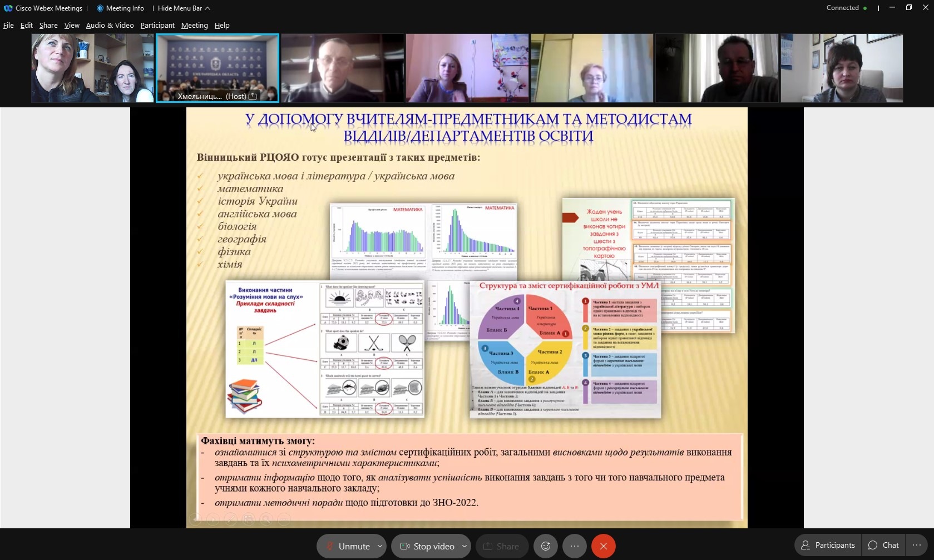Select the host video thumbnail
The image size is (934, 560).
pyautogui.click(x=218, y=68)
